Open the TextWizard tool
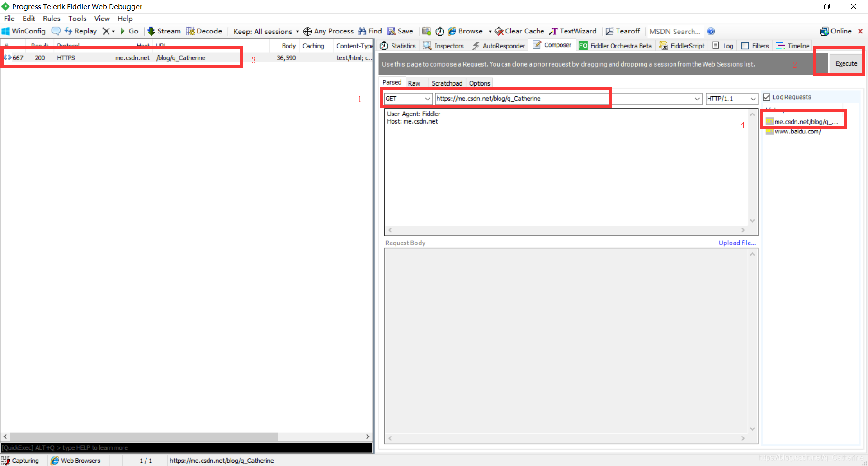The image size is (868, 466). 572,31
